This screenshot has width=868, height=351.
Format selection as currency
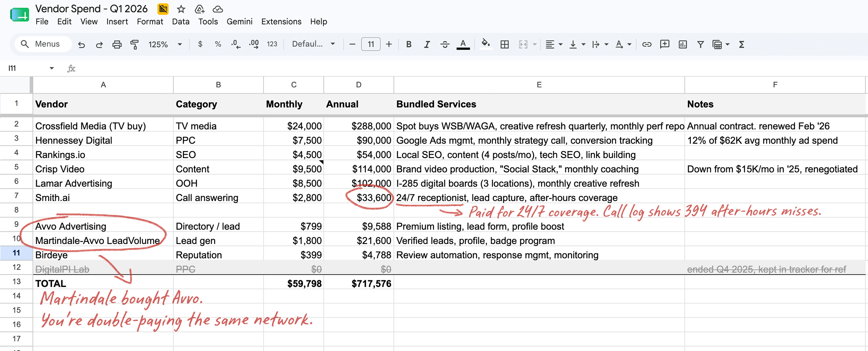[200, 44]
